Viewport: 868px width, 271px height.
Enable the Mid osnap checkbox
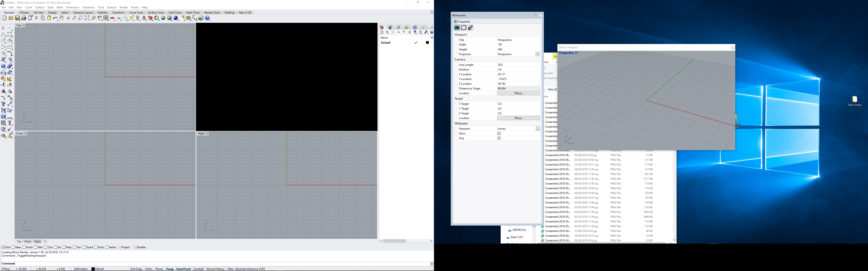coord(35,247)
